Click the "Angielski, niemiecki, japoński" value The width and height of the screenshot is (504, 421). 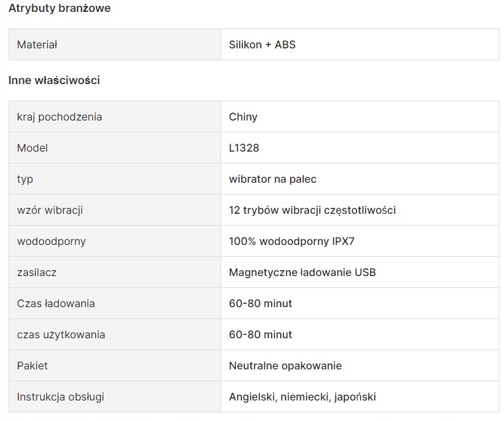(x=303, y=397)
